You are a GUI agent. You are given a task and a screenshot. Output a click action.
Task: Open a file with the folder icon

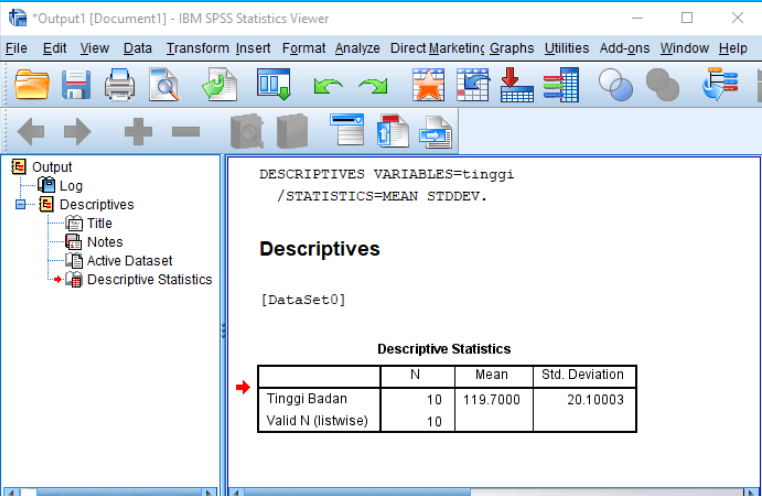click(32, 85)
